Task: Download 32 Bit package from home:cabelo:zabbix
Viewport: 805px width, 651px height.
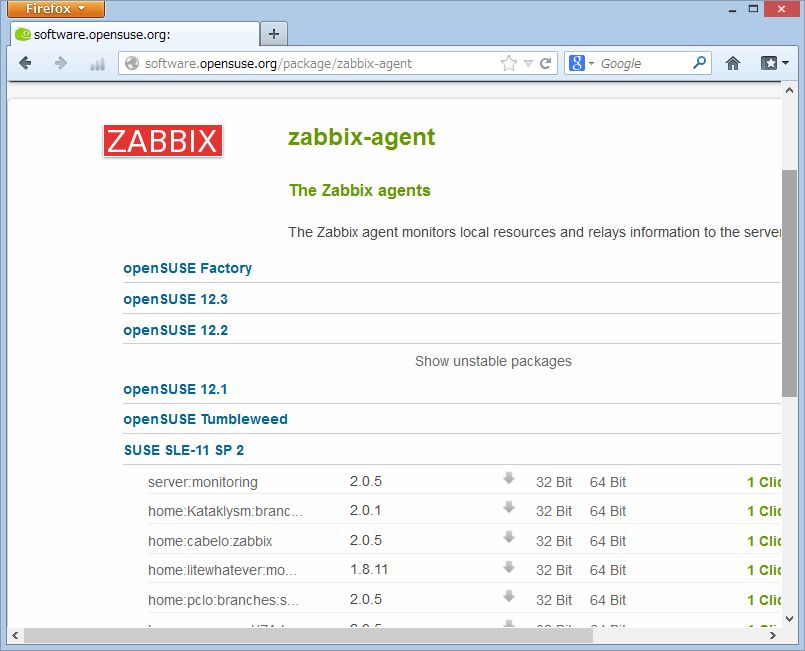Action: click(x=554, y=541)
